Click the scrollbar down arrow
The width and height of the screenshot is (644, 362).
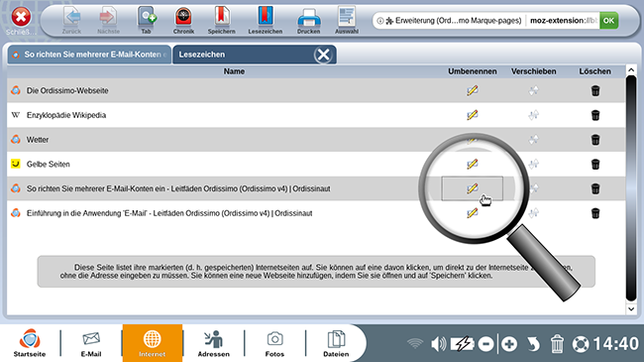pos(631,308)
